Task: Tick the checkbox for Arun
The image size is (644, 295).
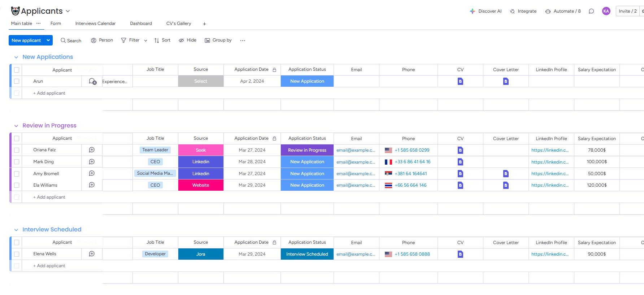Action: [x=17, y=81]
